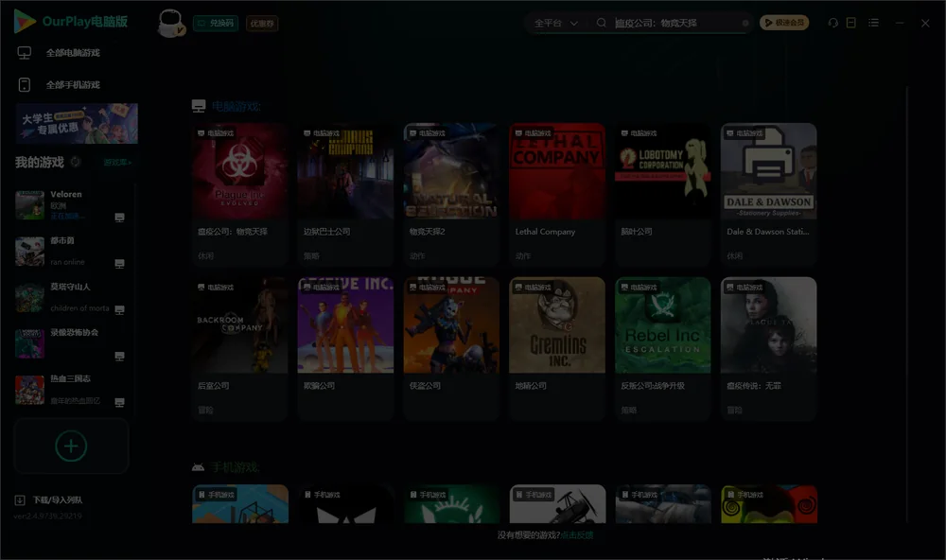946x560 pixels.
Task: Open the Rebel Inc Escalation card
Action: click(x=662, y=349)
